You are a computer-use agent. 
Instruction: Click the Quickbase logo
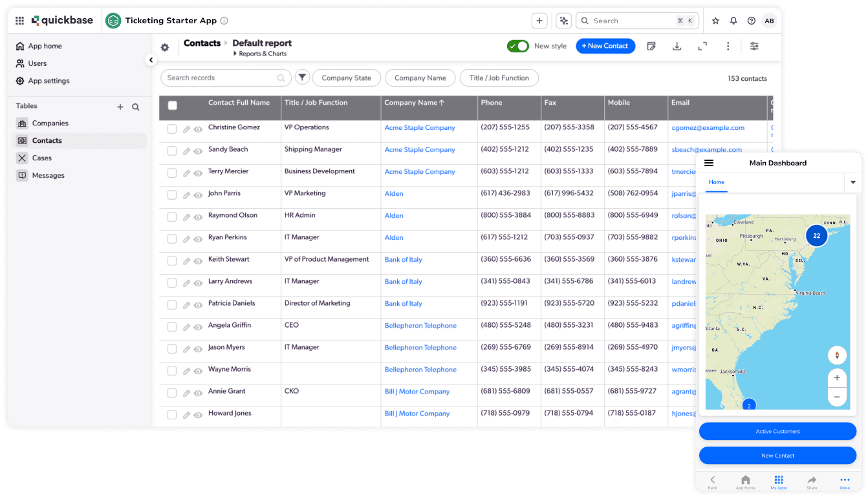[x=62, y=21]
